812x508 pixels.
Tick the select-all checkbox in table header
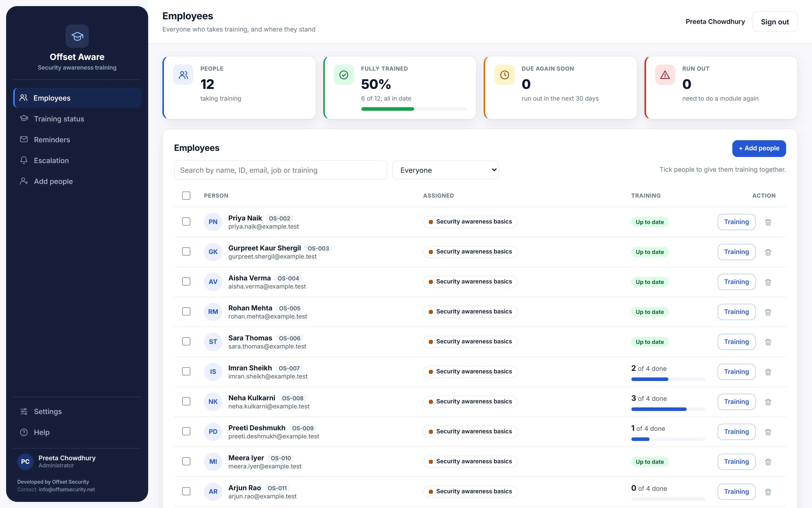(186, 196)
